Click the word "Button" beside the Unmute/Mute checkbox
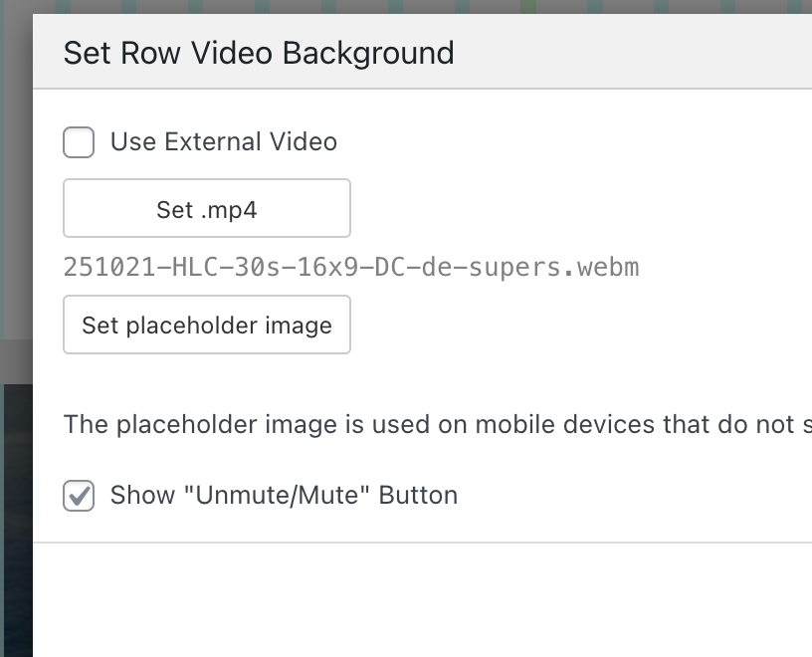The width and height of the screenshot is (812, 657). point(418,496)
